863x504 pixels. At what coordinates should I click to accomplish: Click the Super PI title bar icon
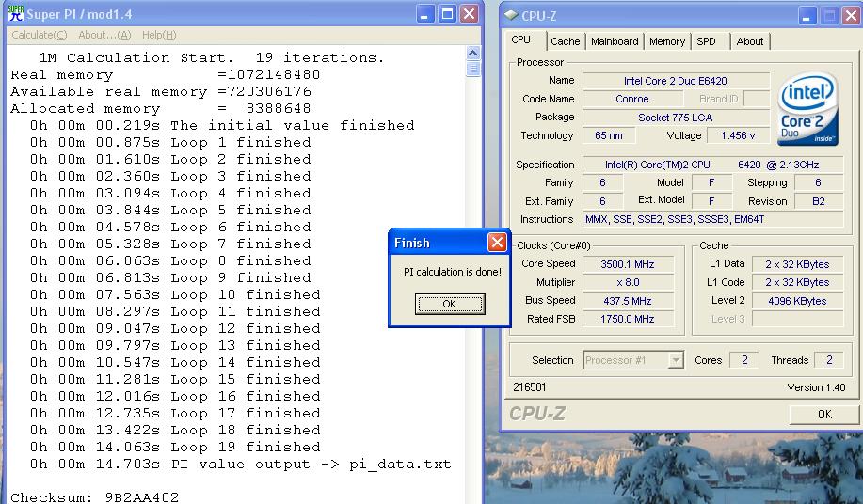[x=16, y=13]
